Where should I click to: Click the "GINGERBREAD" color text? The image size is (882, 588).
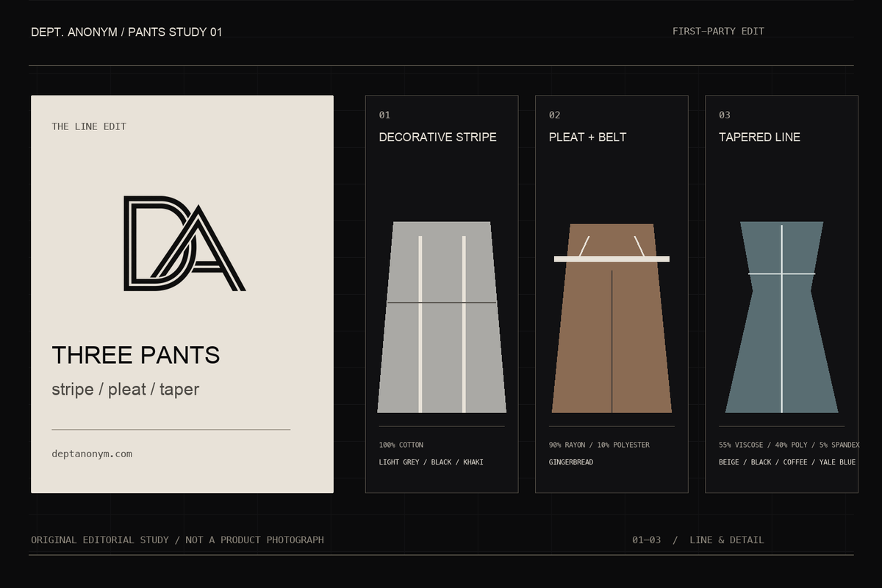(x=571, y=462)
